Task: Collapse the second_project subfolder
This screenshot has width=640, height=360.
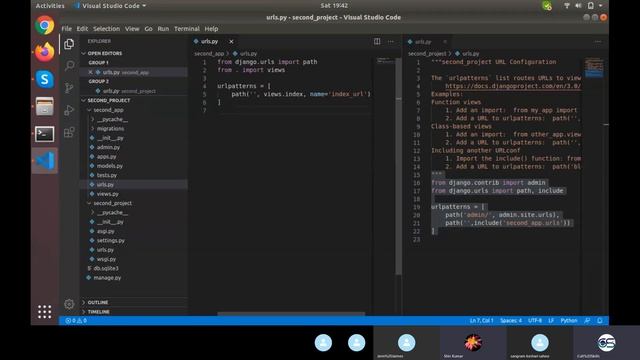Action: point(89,203)
